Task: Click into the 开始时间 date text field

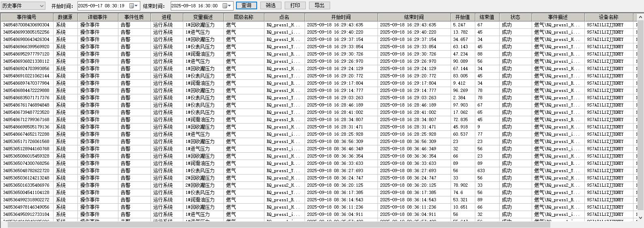Action: click(x=102, y=6)
